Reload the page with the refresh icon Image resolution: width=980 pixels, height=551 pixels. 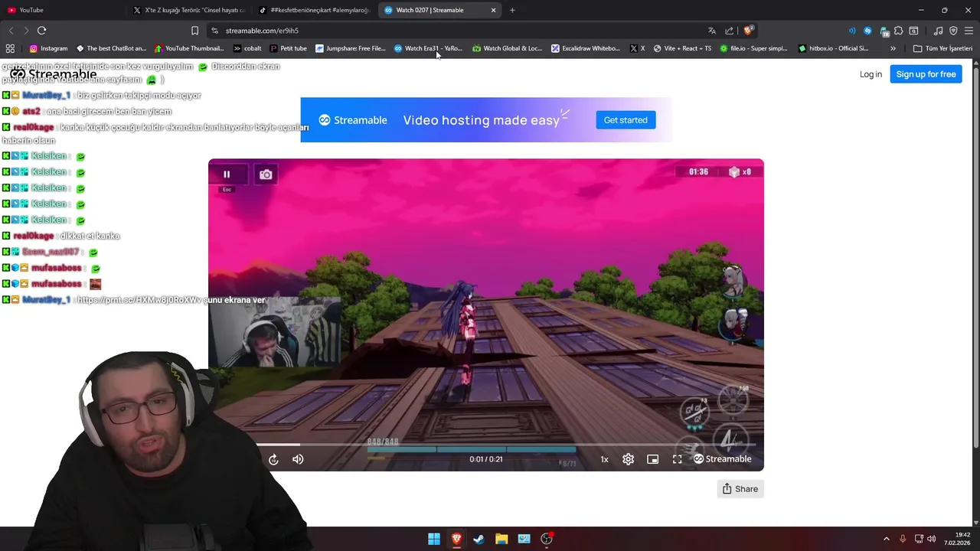coord(41,31)
